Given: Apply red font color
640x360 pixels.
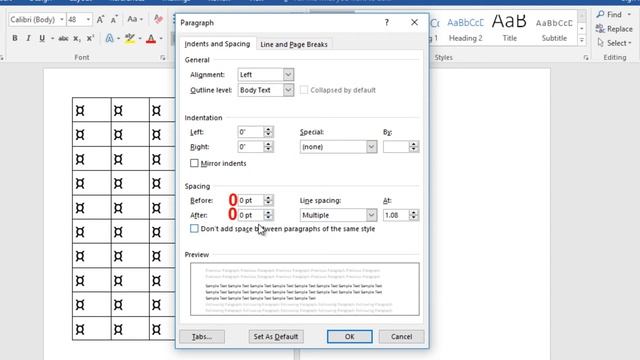Looking at the screenshot, I should [151, 38].
